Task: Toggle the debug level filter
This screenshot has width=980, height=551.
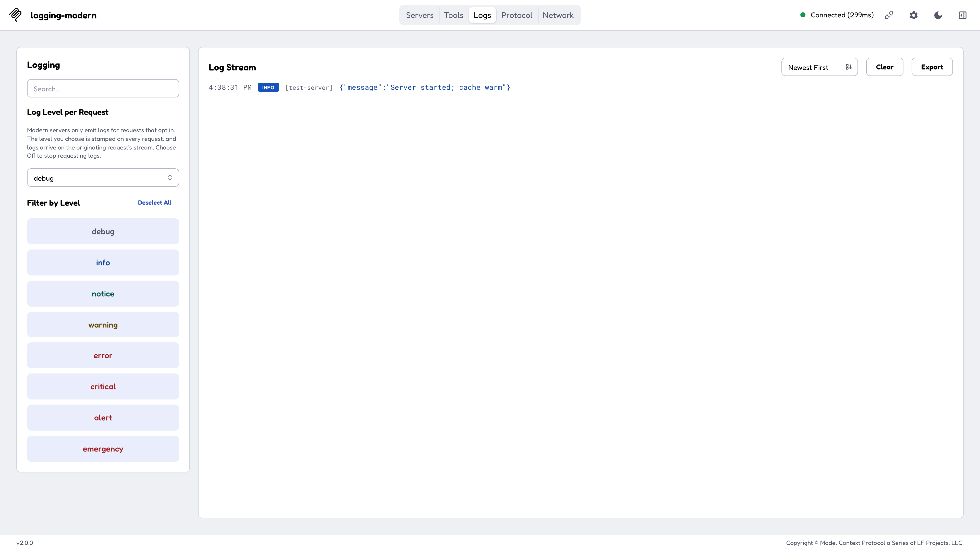Action: pyautogui.click(x=103, y=231)
